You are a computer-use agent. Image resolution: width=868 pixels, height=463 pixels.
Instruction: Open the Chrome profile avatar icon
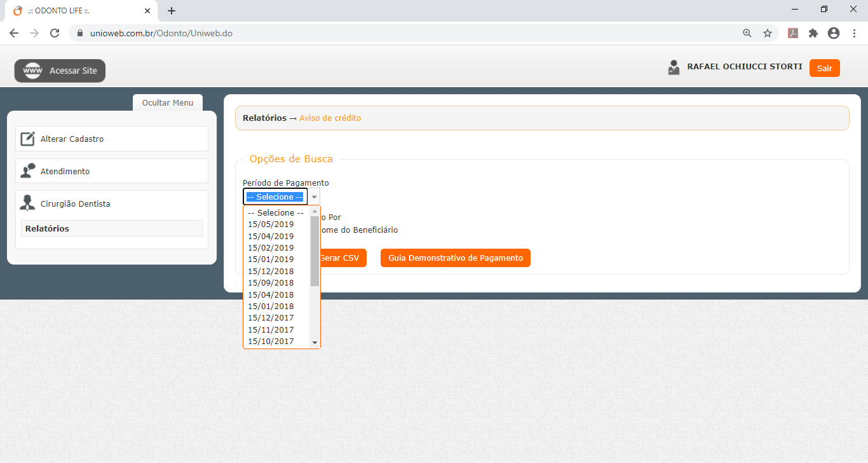point(834,33)
